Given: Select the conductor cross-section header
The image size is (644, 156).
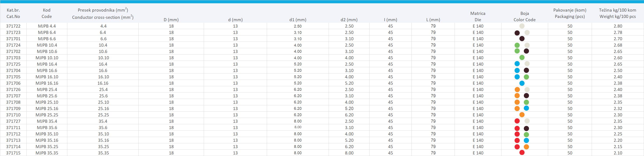Looking at the screenshot, I should tap(103, 14).
